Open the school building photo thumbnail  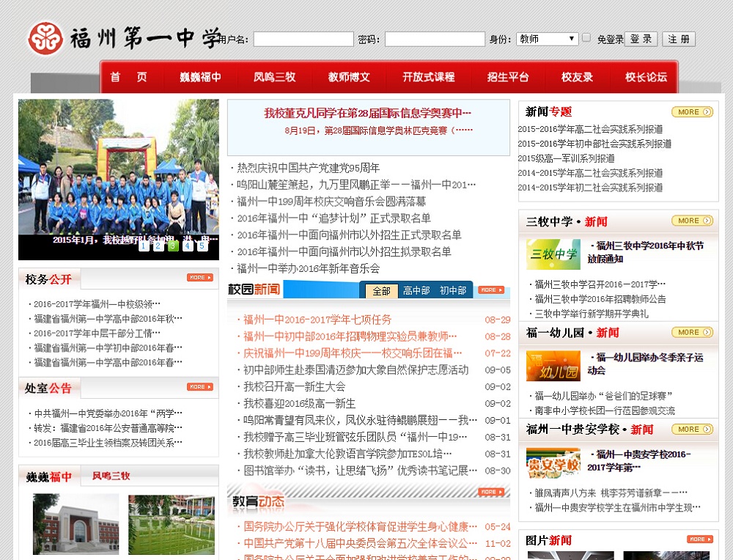75,525
